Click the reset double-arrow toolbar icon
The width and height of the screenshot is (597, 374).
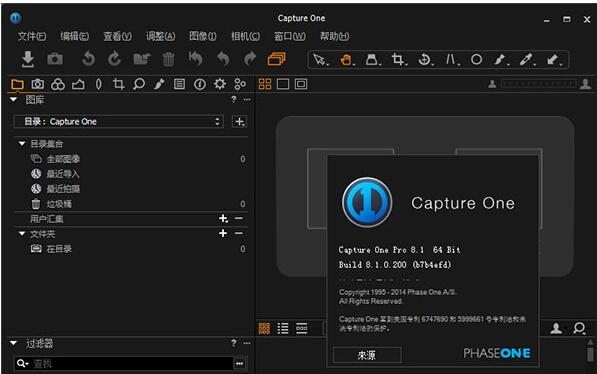pos(196,59)
